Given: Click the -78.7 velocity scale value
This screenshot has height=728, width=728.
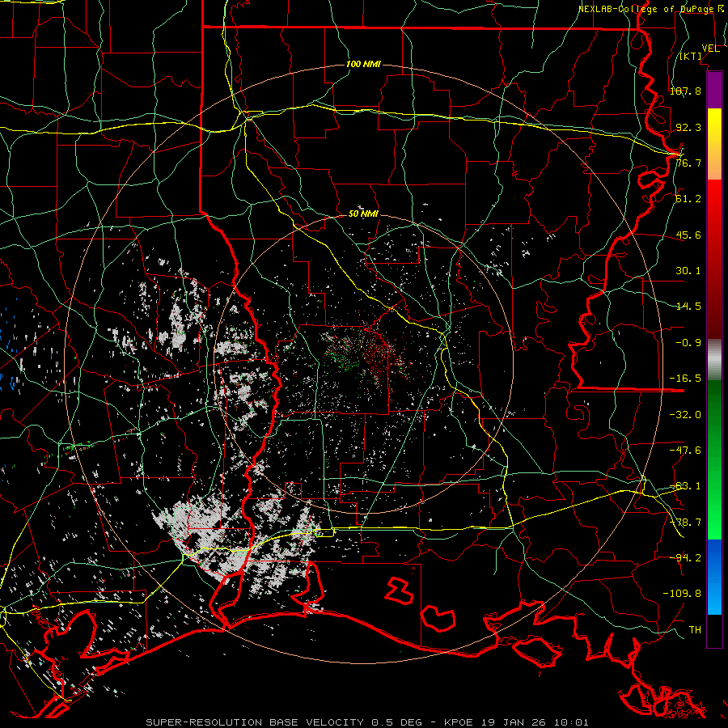Looking at the screenshot, I should (685, 523).
